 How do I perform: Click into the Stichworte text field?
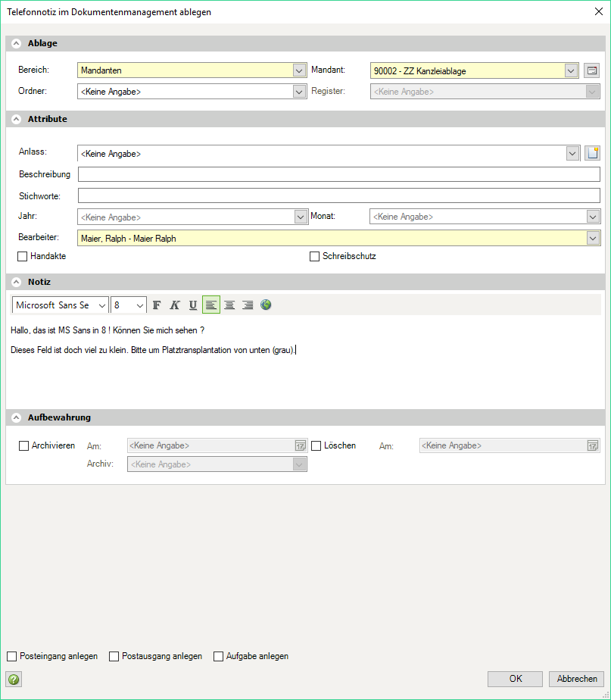[x=338, y=196]
